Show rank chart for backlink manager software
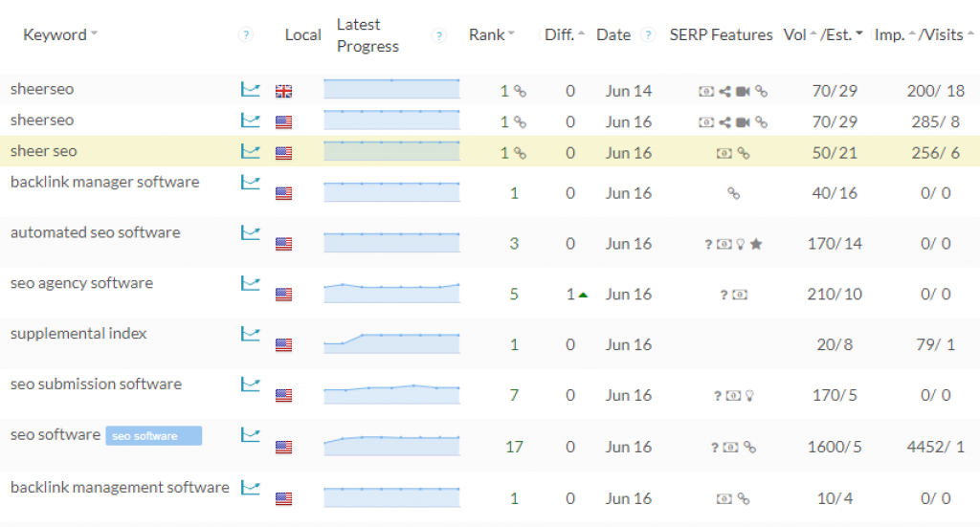980x527 pixels. [x=251, y=183]
